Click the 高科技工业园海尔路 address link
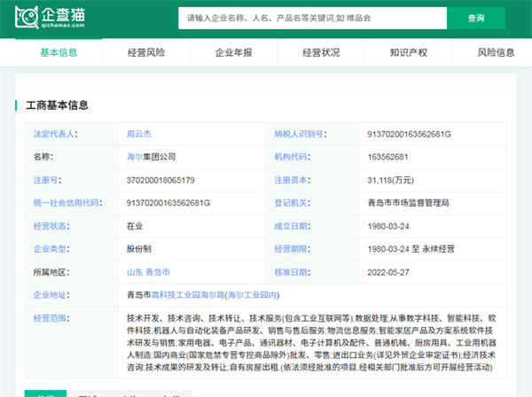The width and height of the screenshot is (532, 397). click(188, 295)
